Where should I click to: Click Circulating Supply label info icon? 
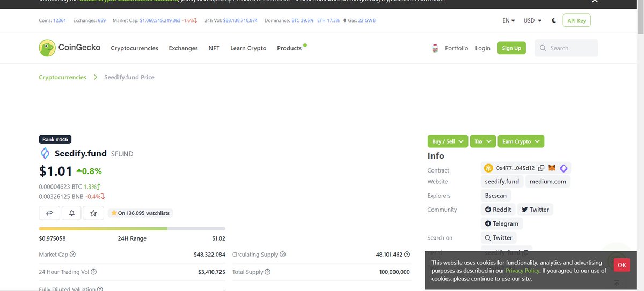[283, 255]
